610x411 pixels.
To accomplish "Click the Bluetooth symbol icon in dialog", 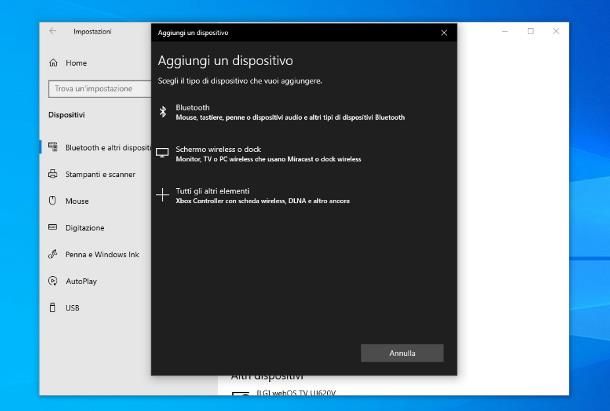I will pyautogui.click(x=163, y=112).
